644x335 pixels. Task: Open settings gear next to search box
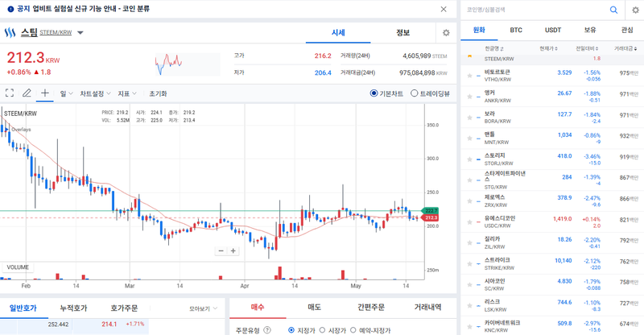(x=635, y=10)
